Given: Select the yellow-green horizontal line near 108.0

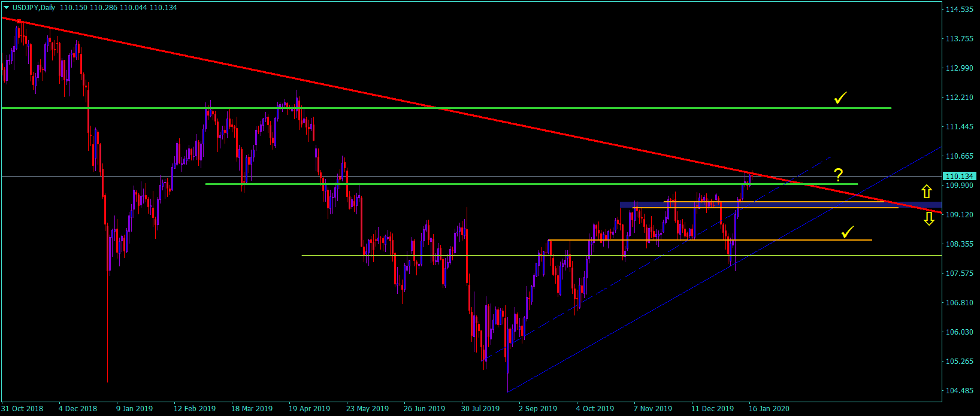Looking at the screenshot, I should point(621,256).
